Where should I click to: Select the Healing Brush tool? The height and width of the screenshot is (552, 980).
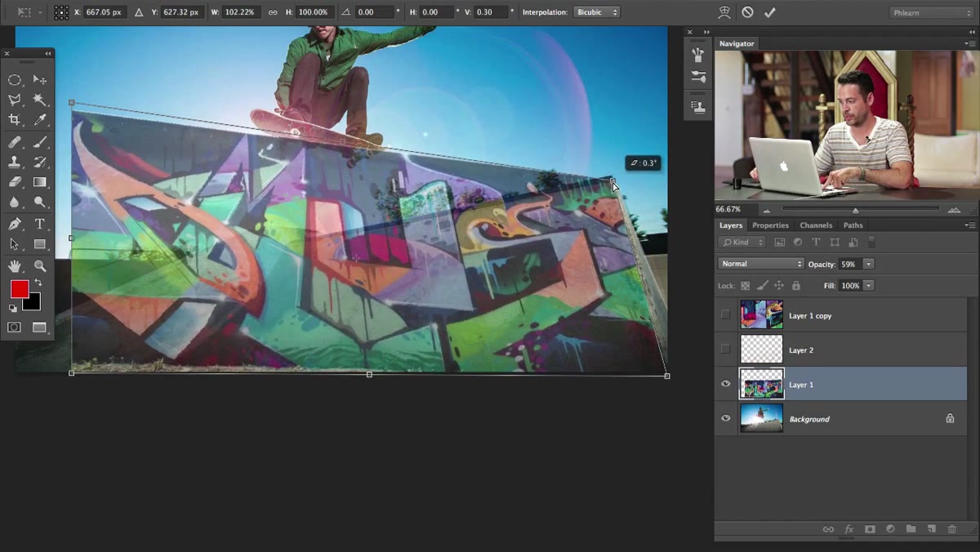coord(15,142)
